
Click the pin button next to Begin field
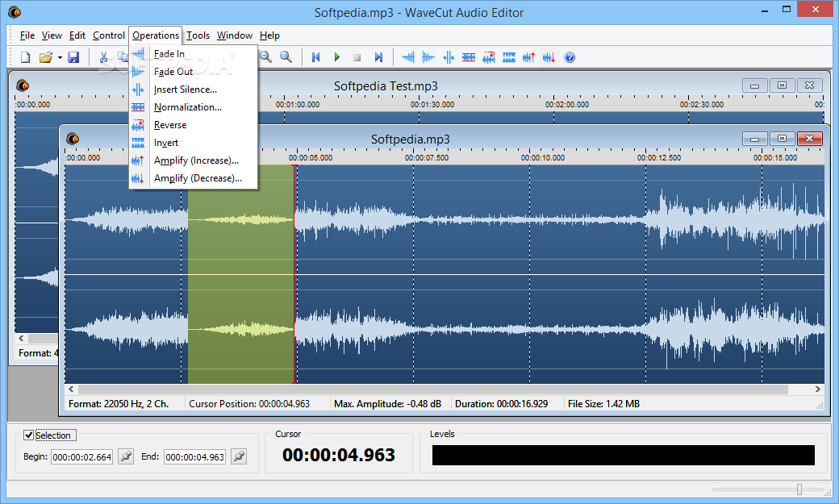(126, 456)
